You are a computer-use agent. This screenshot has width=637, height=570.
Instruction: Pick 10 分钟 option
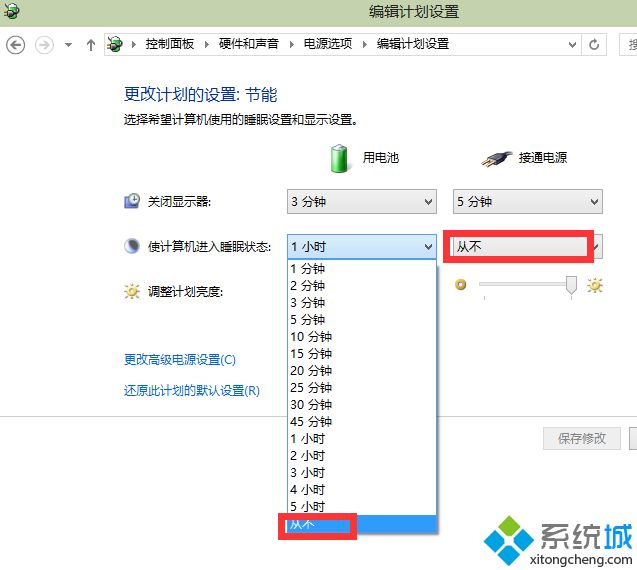(362, 337)
